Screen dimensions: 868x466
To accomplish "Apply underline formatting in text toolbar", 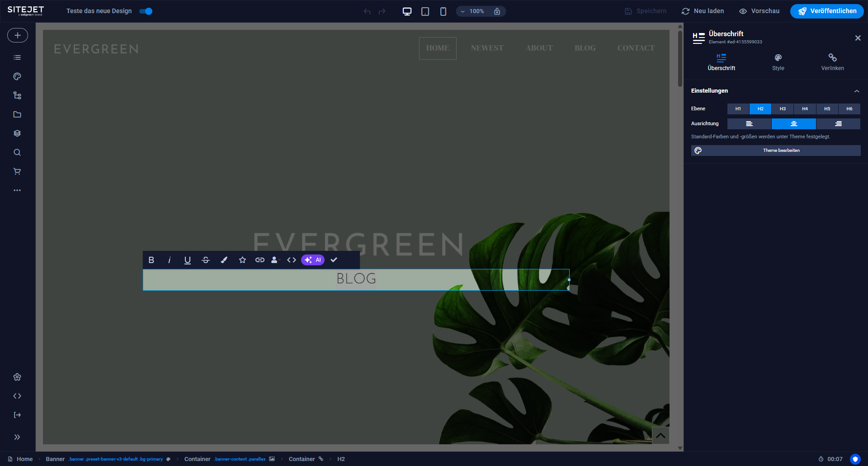I will [x=188, y=260].
